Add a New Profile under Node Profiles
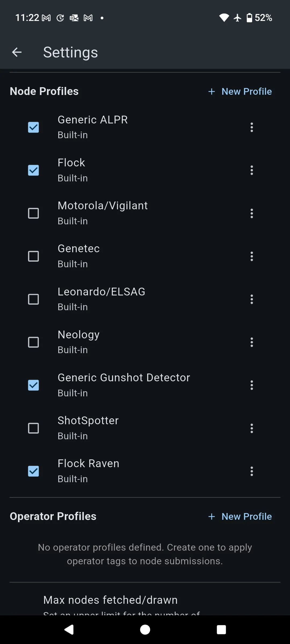This screenshot has height=644, width=290. tap(240, 92)
